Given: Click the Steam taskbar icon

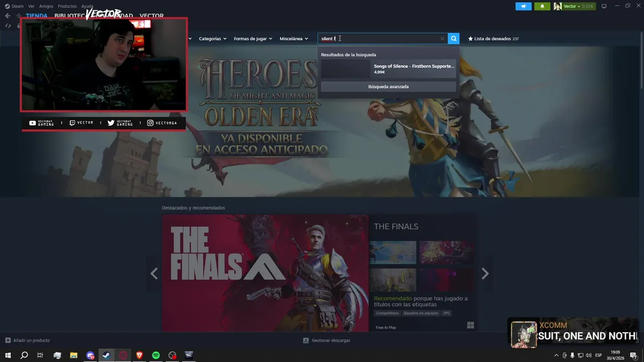Looking at the screenshot, I should 106,355.
